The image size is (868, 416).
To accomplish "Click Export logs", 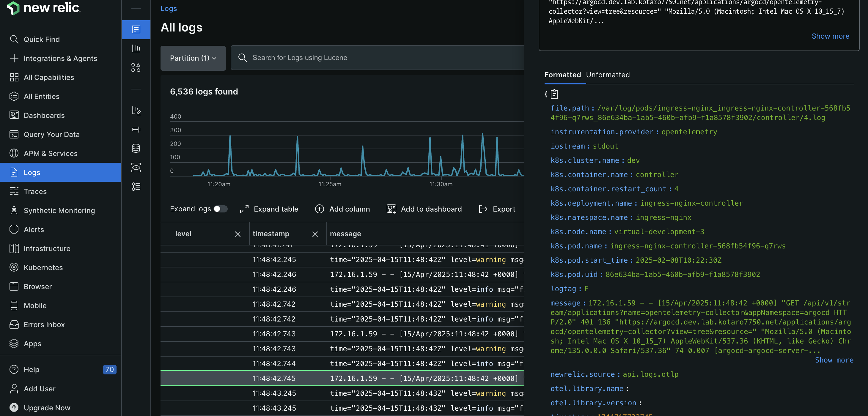I will coord(497,209).
